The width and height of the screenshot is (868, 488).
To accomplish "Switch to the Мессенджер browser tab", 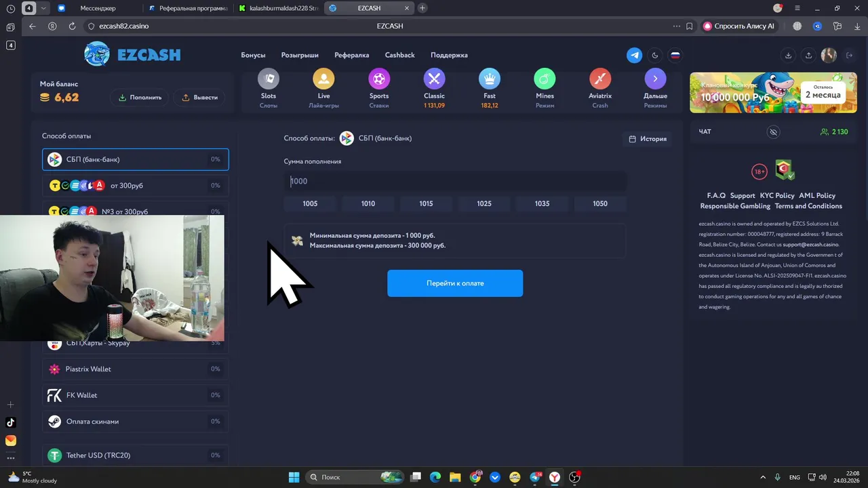I will tap(98, 8).
